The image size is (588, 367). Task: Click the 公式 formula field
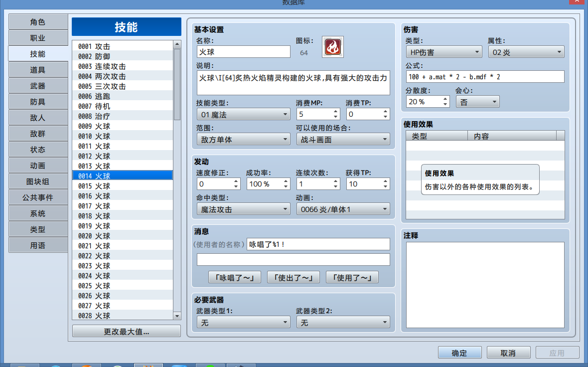[485, 77]
